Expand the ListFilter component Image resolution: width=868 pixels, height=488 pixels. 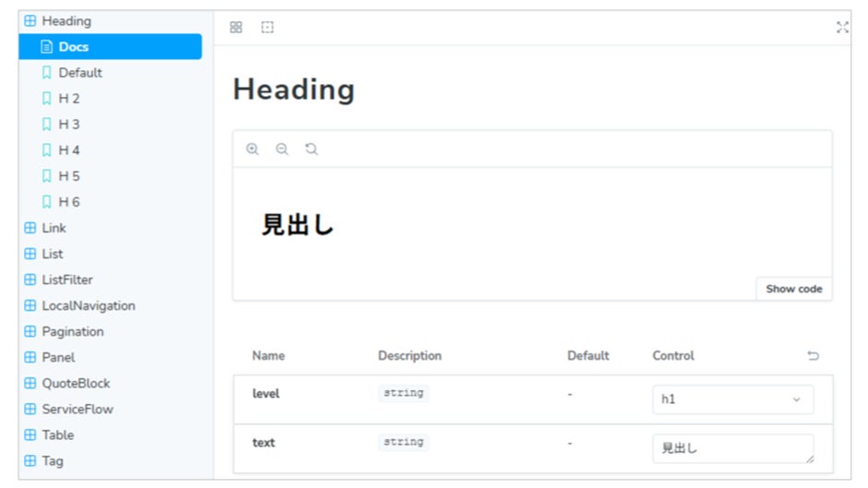click(67, 280)
